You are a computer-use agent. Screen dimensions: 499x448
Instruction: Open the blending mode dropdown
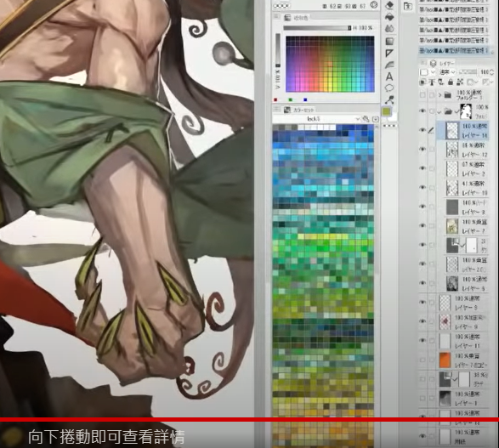click(x=448, y=72)
